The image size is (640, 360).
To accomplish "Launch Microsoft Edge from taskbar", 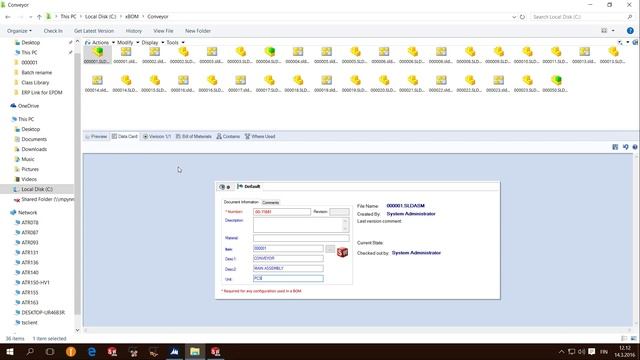I will point(92,351).
